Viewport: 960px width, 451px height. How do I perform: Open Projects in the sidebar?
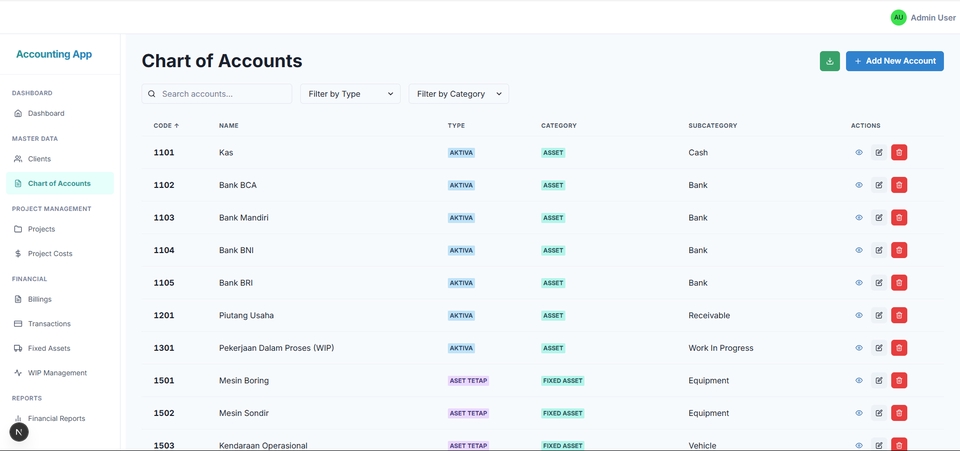(60, 229)
